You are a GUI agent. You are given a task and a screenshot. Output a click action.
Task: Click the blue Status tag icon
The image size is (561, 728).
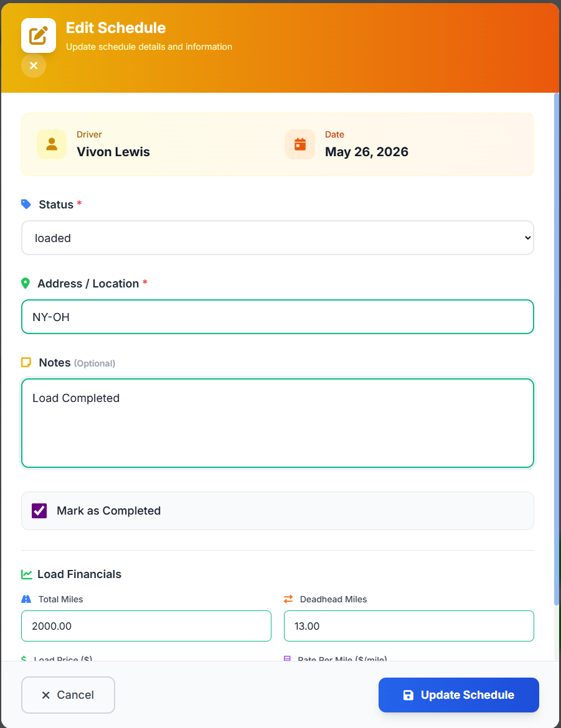pyautogui.click(x=26, y=204)
